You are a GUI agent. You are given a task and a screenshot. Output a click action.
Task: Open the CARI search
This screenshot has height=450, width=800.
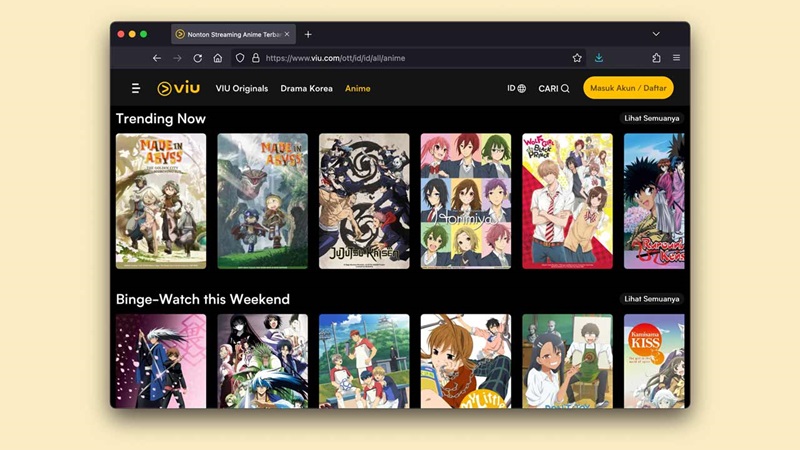coord(554,88)
